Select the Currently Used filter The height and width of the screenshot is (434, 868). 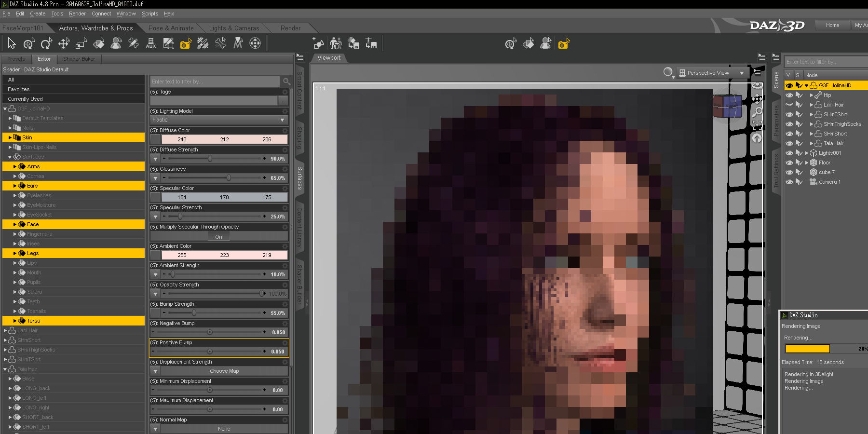coord(73,99)
